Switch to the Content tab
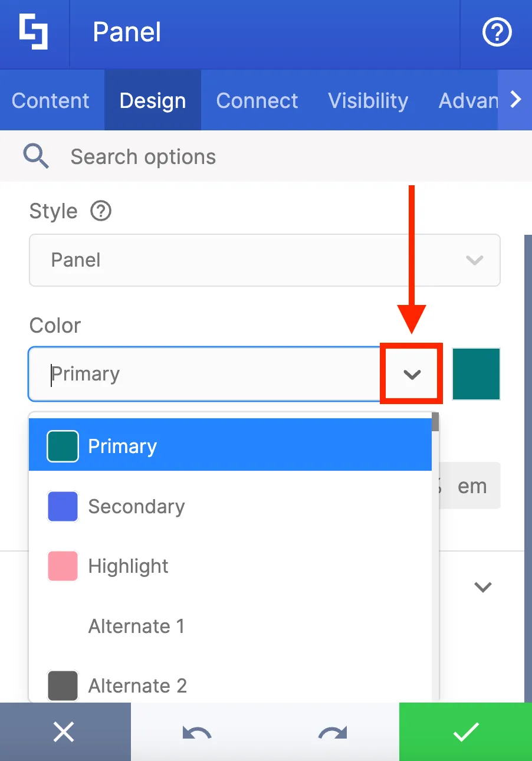 (51, 100)
